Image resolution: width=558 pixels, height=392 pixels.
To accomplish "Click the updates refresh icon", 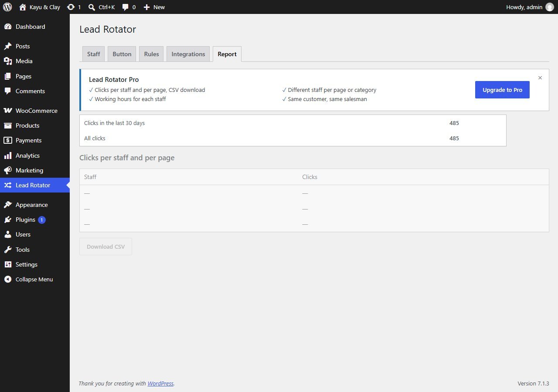I will [71, 7].
